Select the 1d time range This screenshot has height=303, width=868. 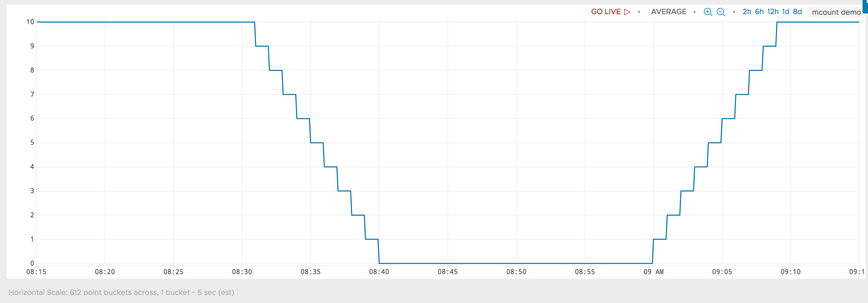click(x=785, y=12)
